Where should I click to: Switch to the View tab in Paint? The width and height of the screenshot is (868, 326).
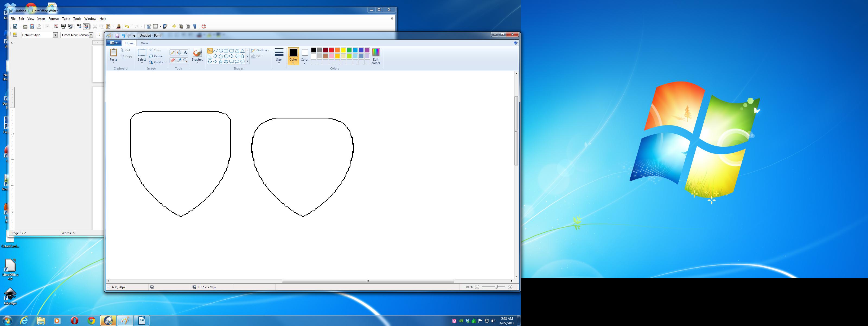[144, 43]
